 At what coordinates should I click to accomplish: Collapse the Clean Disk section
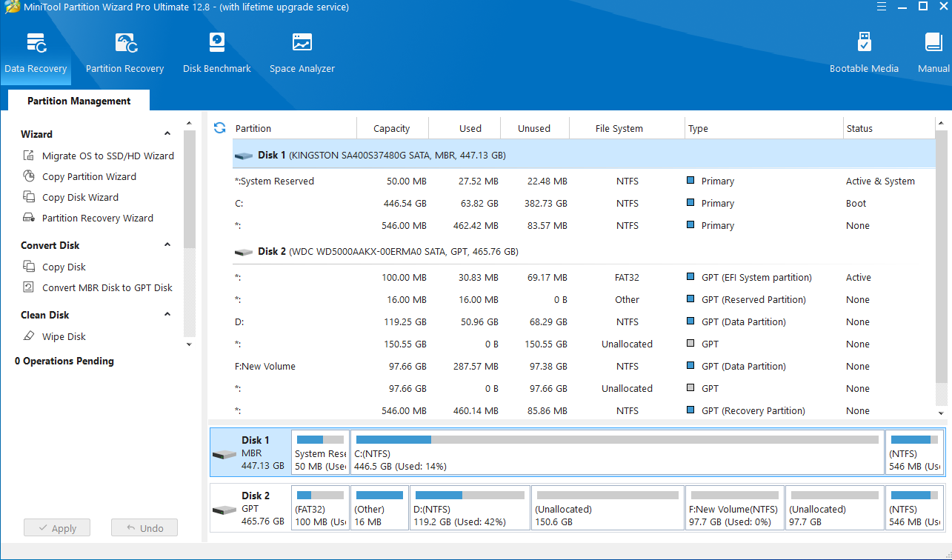click(x=167, y=315)
